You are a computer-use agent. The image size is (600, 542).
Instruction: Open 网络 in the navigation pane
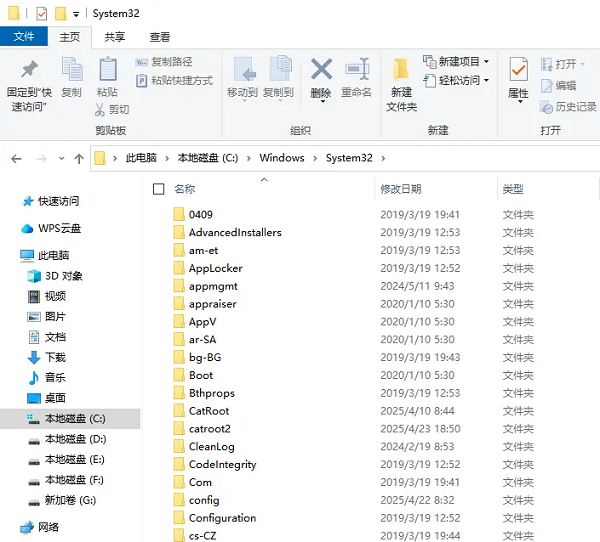pos(40,527)
